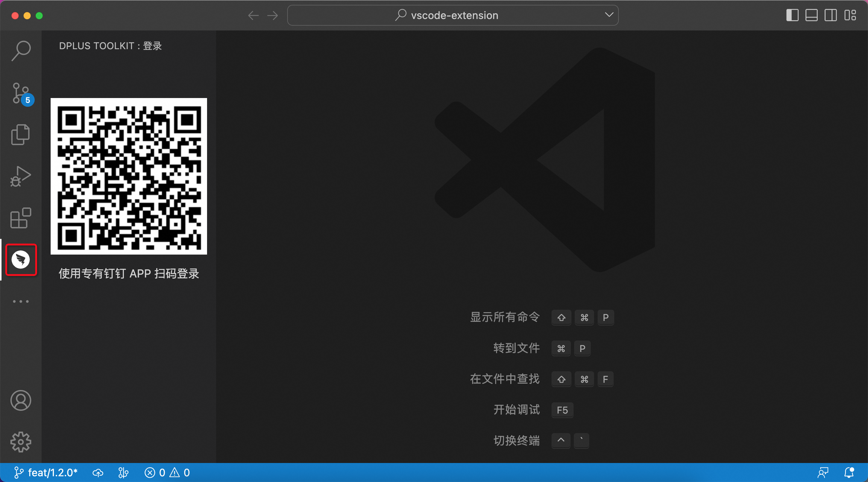Click the publish to cloud sync icon
This screenshot has width=868, height=482.
[98, 473]
